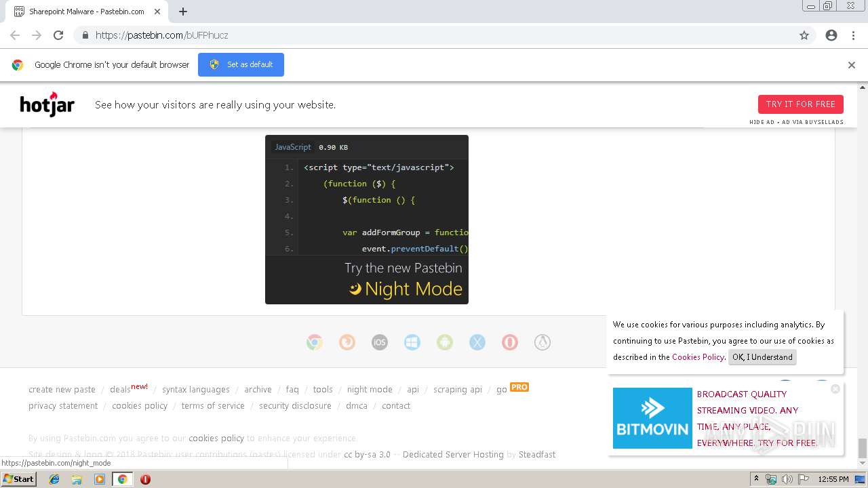Screen dimensions: 868x488
Task: Open the Chrome extension icon
Action: [x=314, y=342]
